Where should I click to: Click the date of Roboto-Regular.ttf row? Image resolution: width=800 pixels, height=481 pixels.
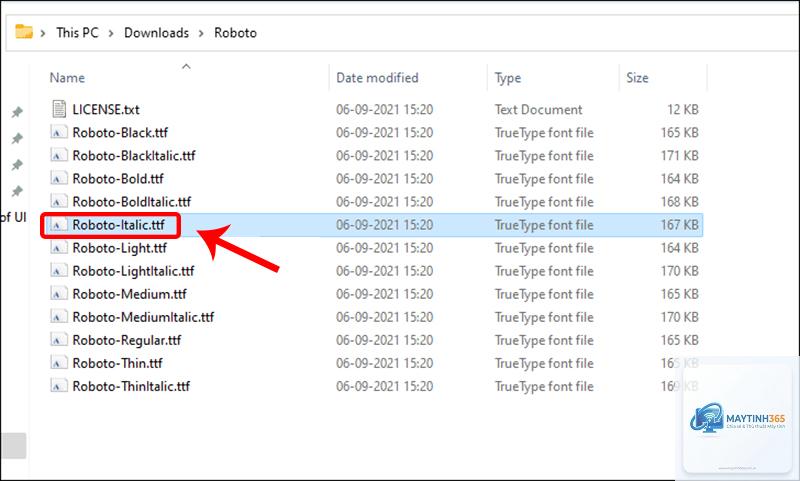(x=384, y=340)
